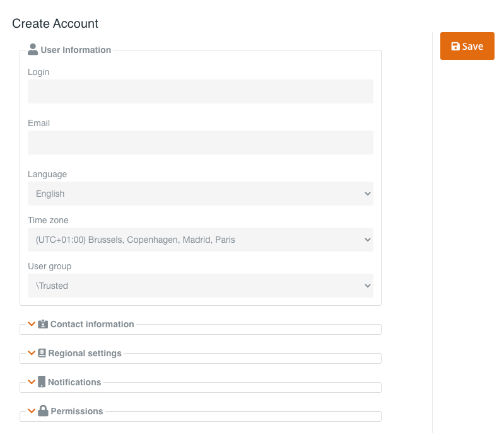The width and height of the screenshot is (504, 442).
Task: Open the User group dropdown
Action: (x=200, y=286)
